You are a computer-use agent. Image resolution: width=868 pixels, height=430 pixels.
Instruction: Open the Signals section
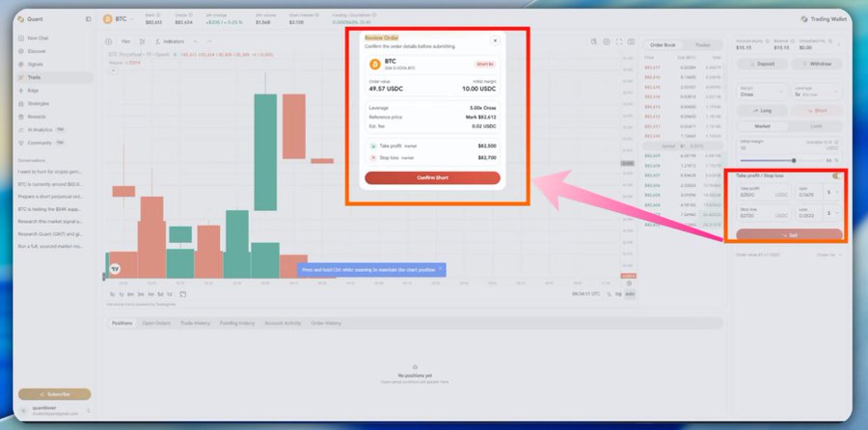(x=54, y=65)
